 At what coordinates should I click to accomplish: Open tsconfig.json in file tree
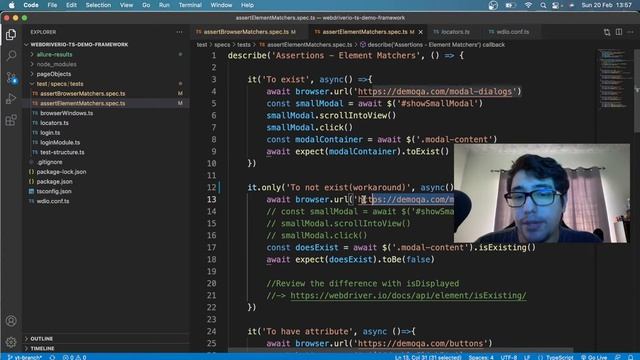pyautogui.click(x=54, y=191)
